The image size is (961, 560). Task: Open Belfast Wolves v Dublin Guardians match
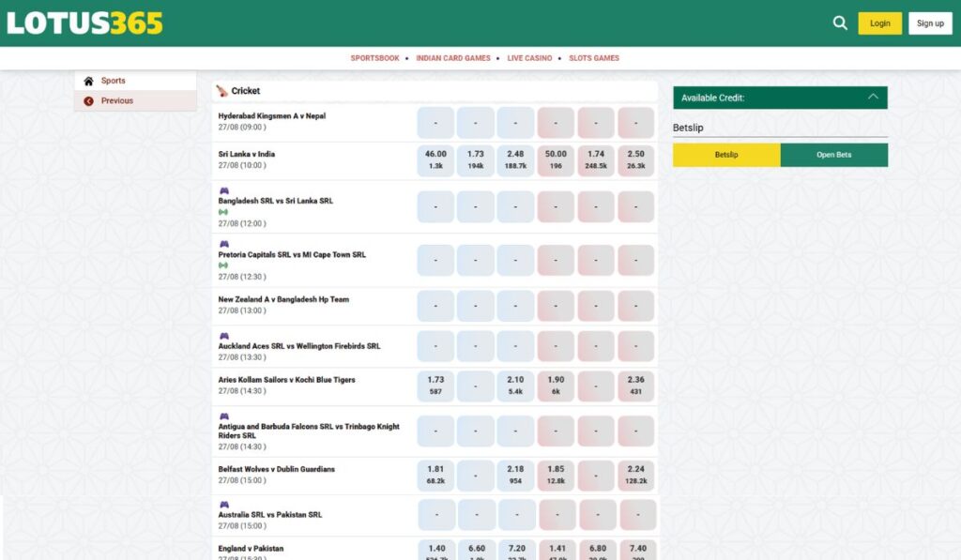pyautogui.click(x=277, y=469)
